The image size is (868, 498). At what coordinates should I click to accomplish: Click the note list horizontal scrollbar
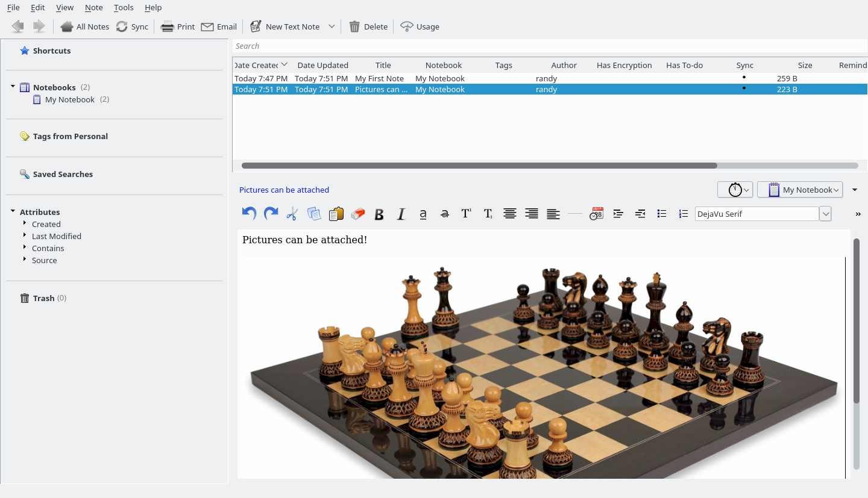479,166
